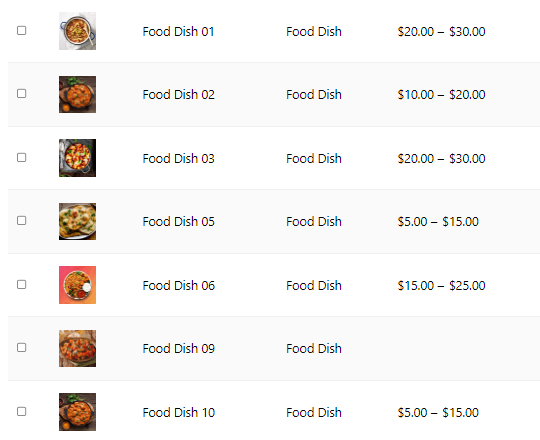Open Food Dish category in Dish 06 row
This screenshot has width=540, height=440.
coord(314,286)
